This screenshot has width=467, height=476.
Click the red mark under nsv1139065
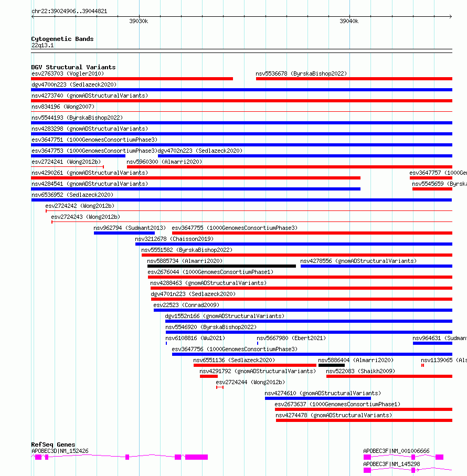(423, 365)
